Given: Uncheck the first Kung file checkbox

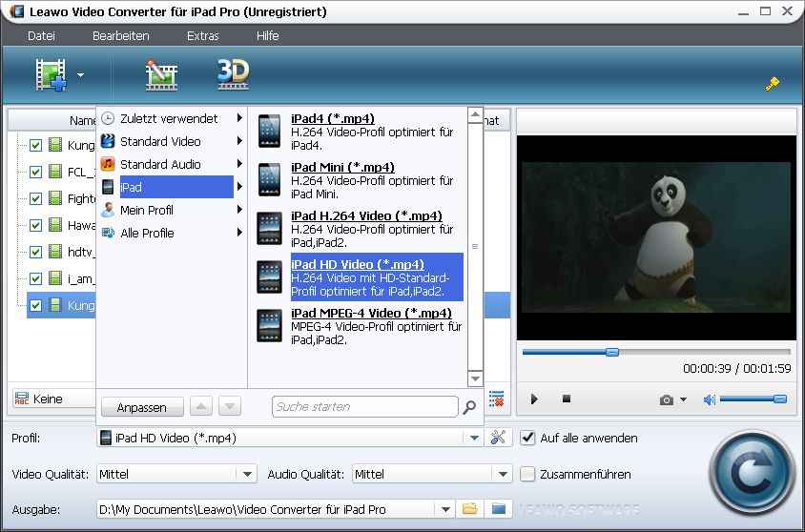Looking at the screenshot, I should tap(35, 145).
